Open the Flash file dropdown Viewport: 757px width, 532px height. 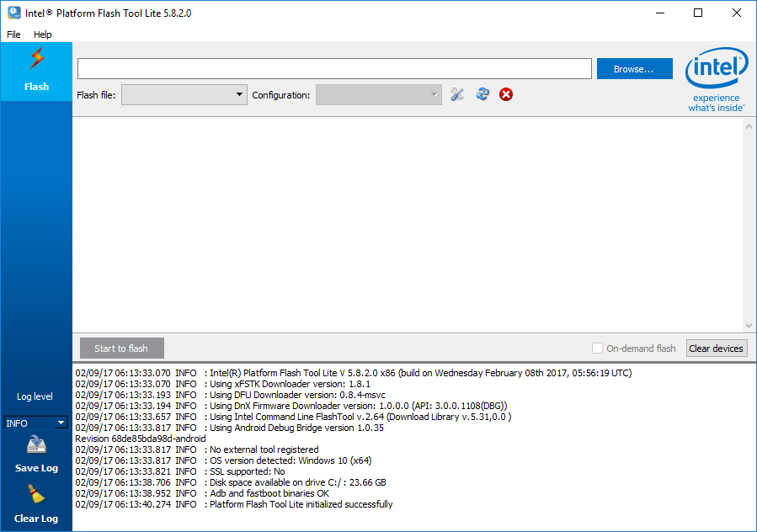238,94
